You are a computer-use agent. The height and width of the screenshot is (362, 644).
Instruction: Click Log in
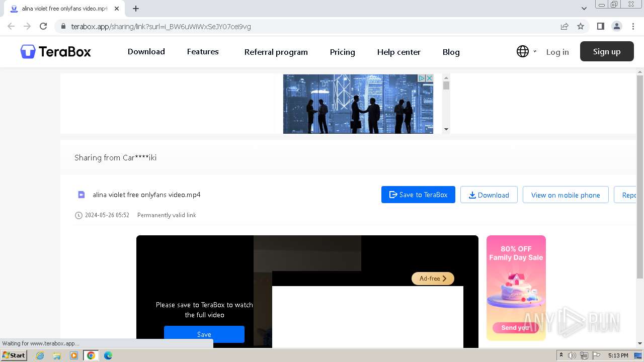click(557, 52)
